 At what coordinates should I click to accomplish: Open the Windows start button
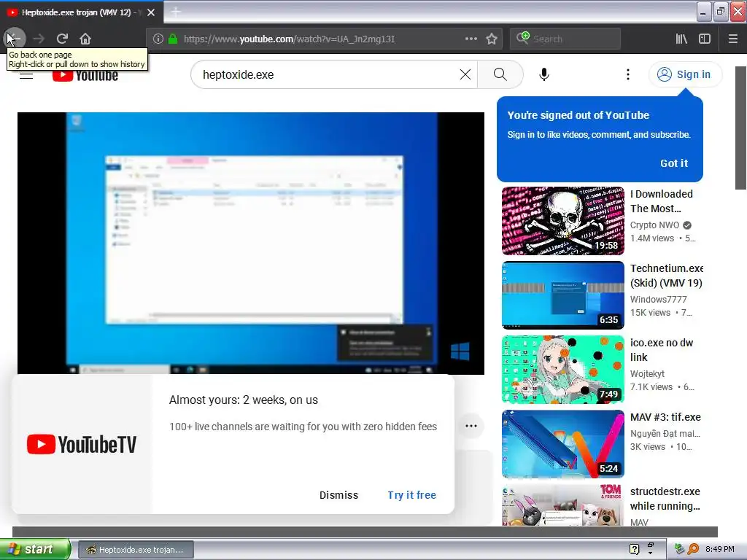tap(34, 549)
